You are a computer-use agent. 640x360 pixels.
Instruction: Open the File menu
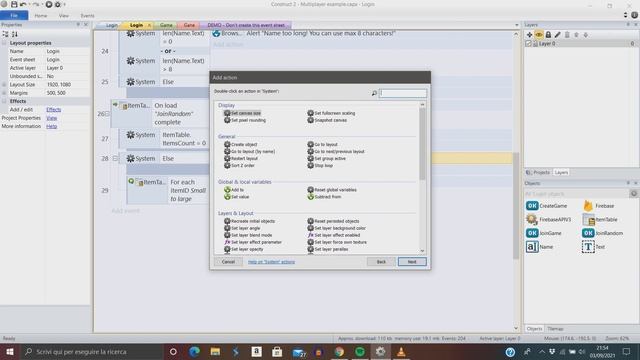point(14,16)
